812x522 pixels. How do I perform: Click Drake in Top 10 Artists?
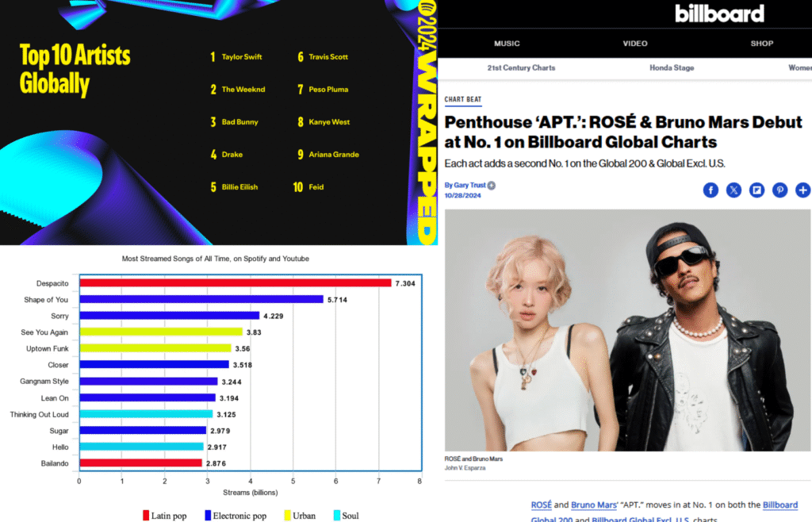point(232,155)
